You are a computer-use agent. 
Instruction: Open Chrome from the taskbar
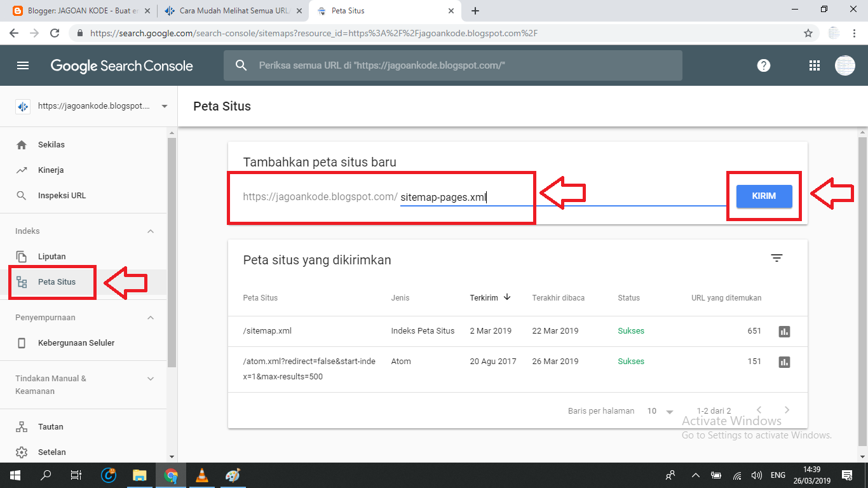pos(170,475)
